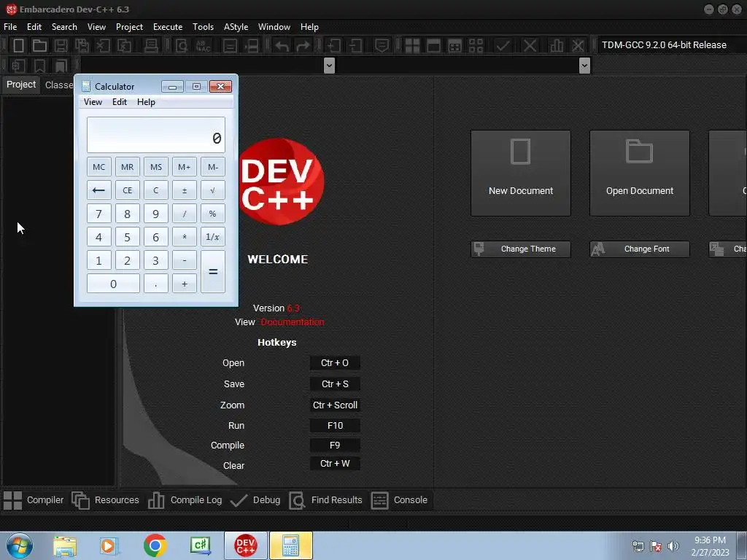Viewport: 747px width, 560px height.
Task: Click the Undo arrow toolbar icon
Action: coord(282,46)
